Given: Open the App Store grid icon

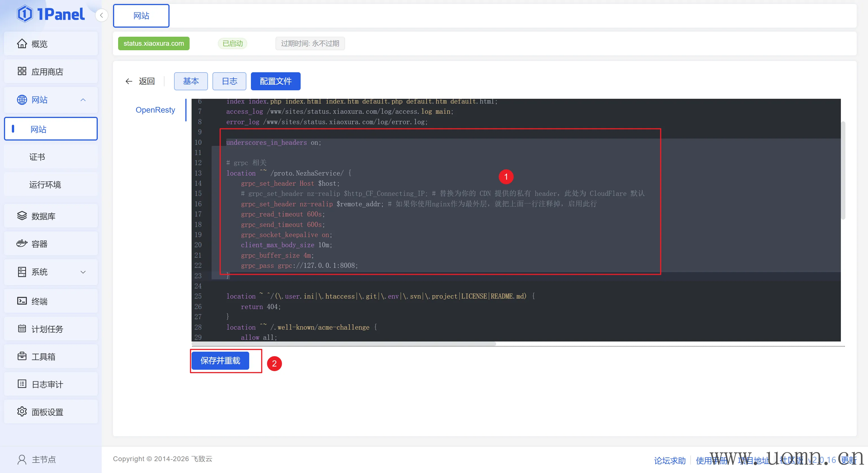Looking at the screenshot, I should [x=22, y=71].
